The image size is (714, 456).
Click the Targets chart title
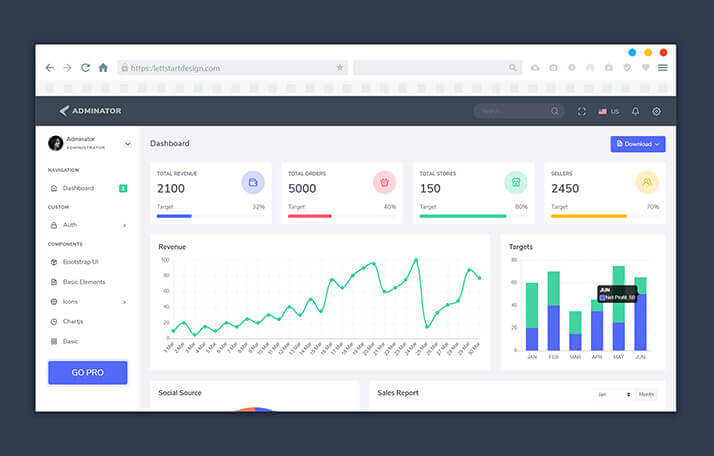coord(520,247)
